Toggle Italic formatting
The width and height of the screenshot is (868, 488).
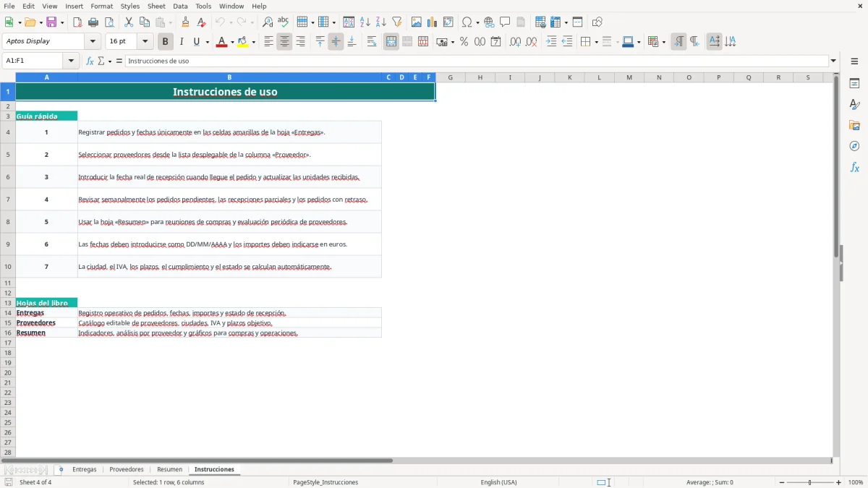click(x=182, y=42)
